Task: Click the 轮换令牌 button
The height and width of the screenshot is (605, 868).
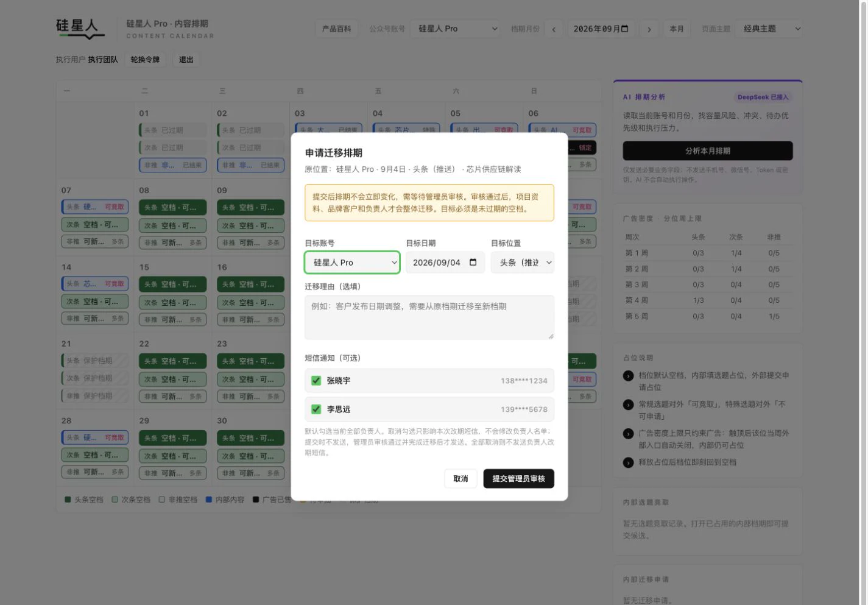Action: point(145,60)
